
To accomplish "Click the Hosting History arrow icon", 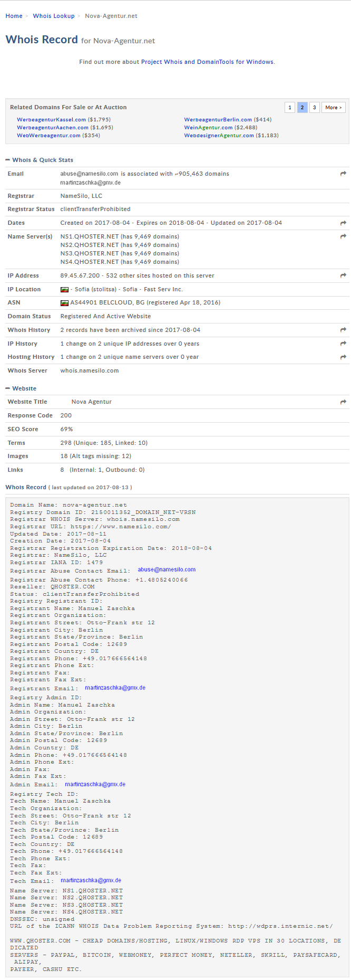I will pos(343,357).
